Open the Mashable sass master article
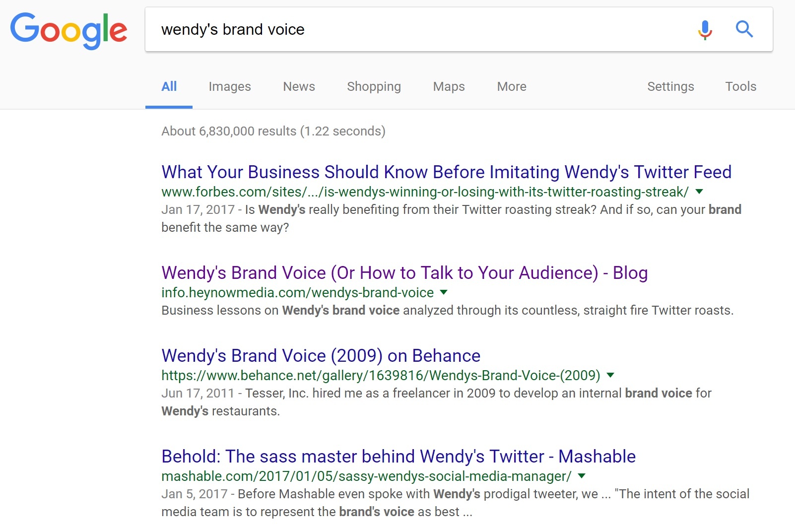Viewport: 795px width, 532px height. click(x=398, y=457)
